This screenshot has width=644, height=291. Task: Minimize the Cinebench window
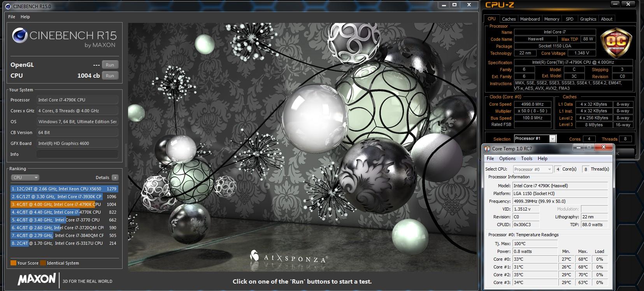pyautogui.click(x=444, y=5)
